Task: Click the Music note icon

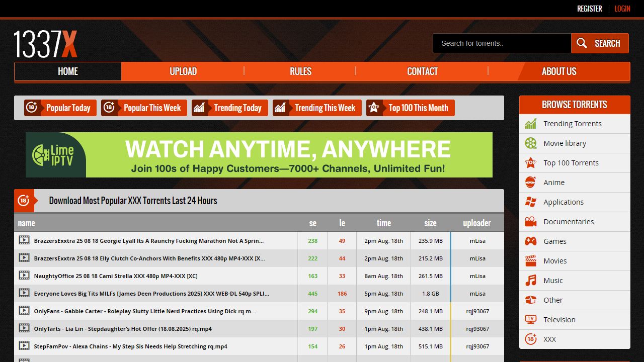Action: point(531,281)
